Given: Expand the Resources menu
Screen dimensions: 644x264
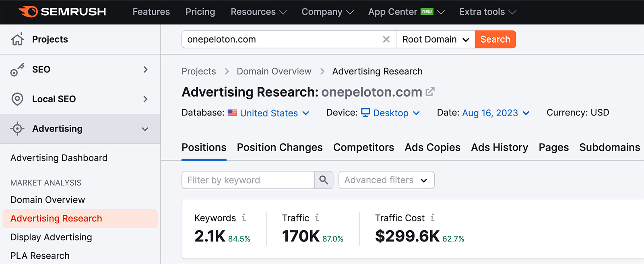Looking at the screenshot, I should [x=259, y=12].
